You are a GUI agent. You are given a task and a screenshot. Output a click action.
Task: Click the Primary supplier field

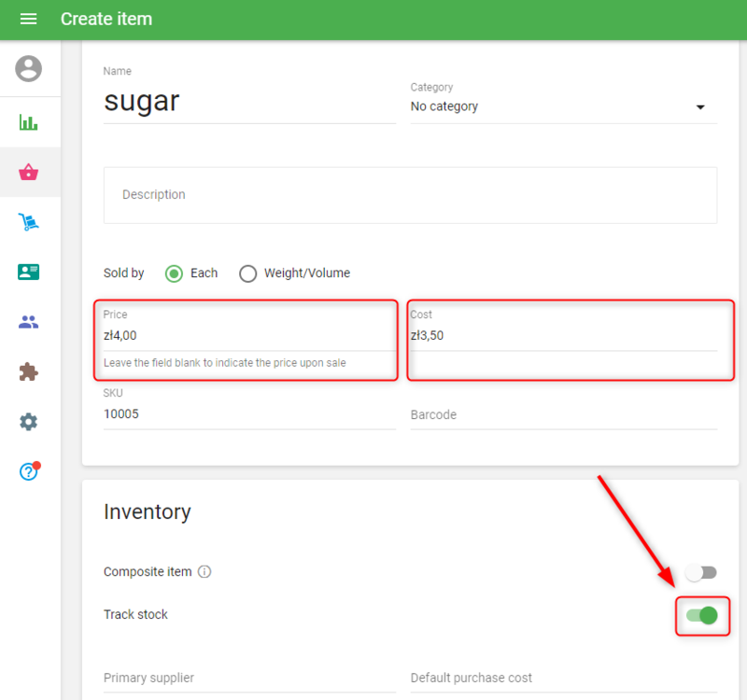pos(249,679)
